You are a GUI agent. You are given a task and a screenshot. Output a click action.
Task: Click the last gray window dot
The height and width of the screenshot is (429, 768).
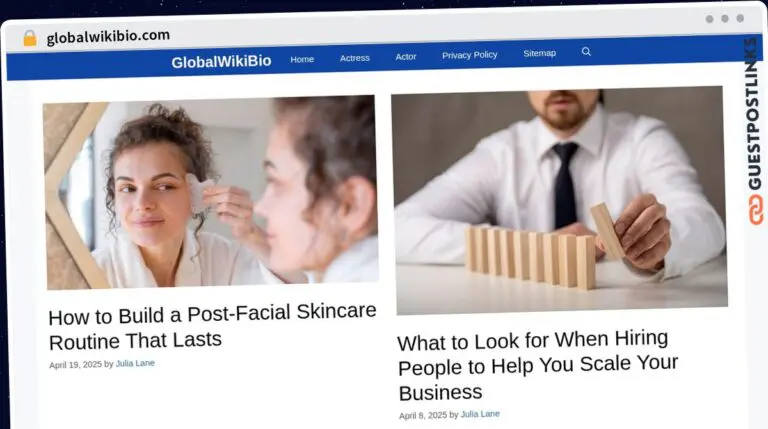pyautogui.click(x=740, y=18)
